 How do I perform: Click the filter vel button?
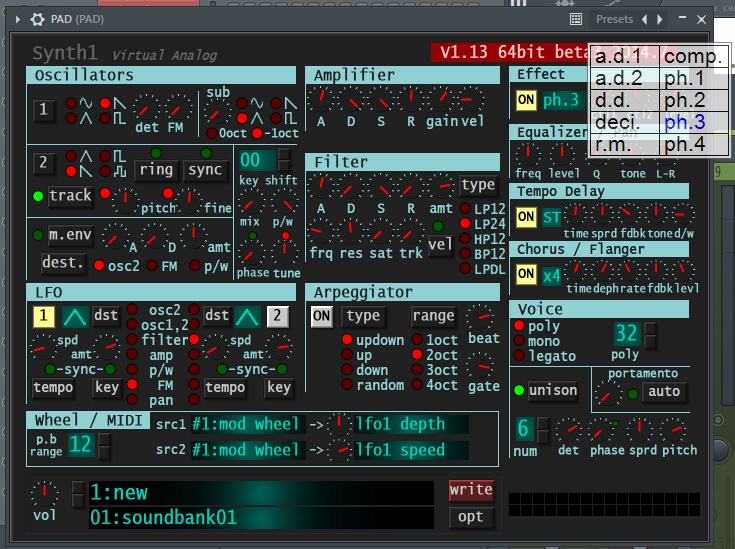click(x=440, y=245)
